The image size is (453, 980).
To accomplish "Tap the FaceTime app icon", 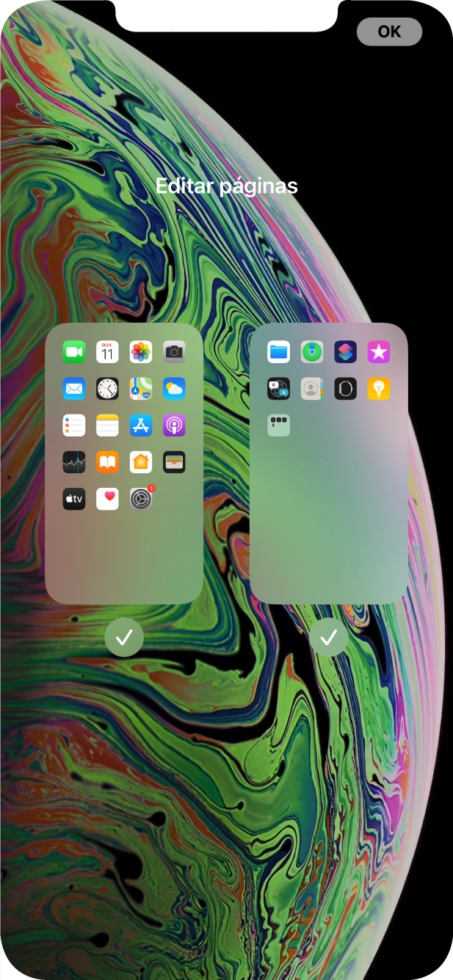I will 74,352.
